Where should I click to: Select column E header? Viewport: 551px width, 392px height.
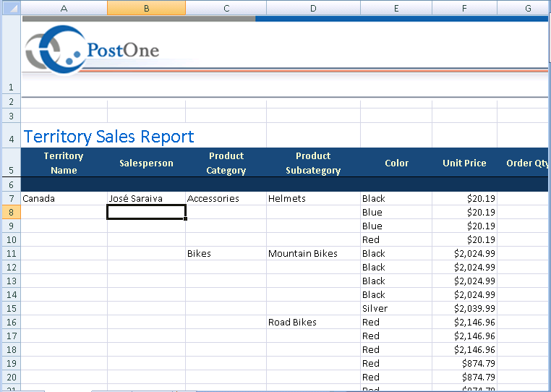point(396,8)
